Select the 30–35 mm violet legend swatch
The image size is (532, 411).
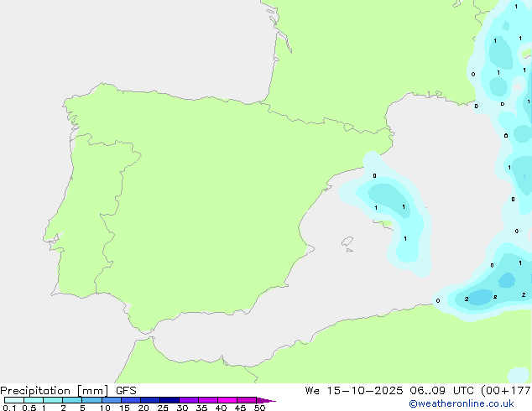[x=189, y=400]
